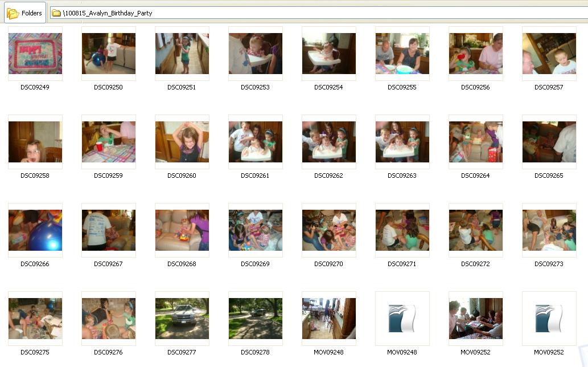Click the file name DSC09261
This screenshot has height=367, width=588.
[256, 176]
